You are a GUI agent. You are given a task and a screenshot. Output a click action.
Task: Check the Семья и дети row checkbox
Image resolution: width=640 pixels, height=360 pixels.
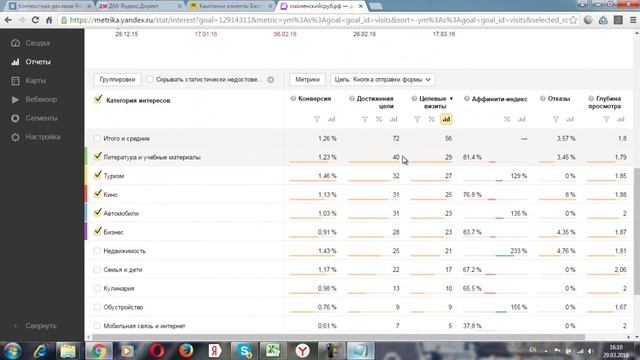[97, 269]
